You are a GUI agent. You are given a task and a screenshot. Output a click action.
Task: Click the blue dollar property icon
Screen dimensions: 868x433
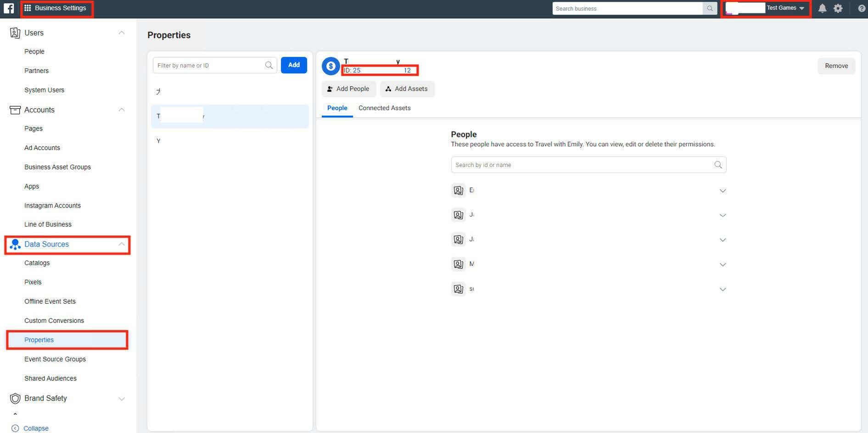[x=330, y=66]
